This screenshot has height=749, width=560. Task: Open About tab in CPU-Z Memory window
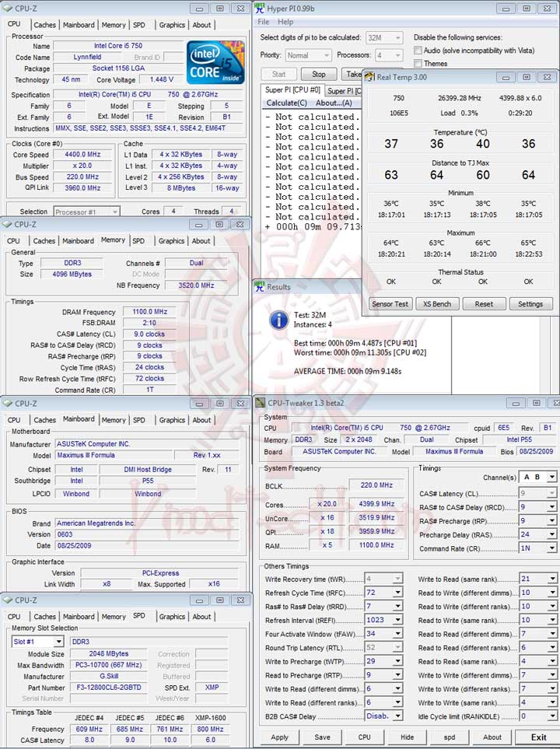point(201,241)
